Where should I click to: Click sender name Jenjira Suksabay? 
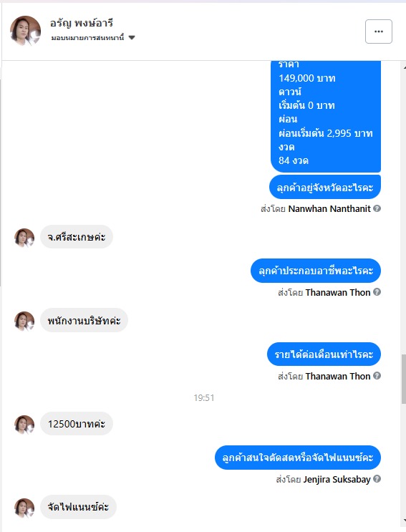pos(337,479)
